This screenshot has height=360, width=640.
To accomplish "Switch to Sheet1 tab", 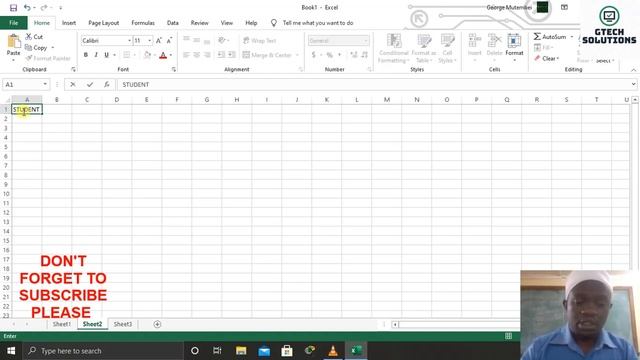I will 62,324.
